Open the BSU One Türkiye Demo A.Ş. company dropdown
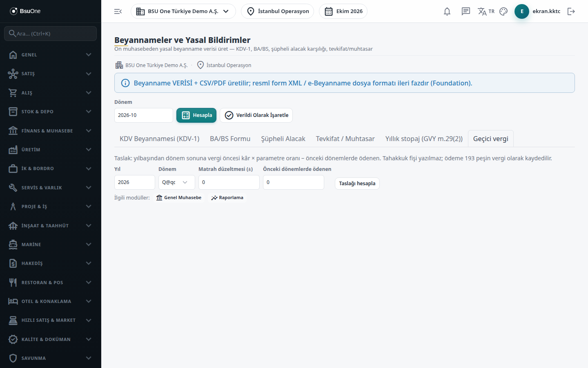The height and width of the screenshot is (368, 588). coord(183,11)
